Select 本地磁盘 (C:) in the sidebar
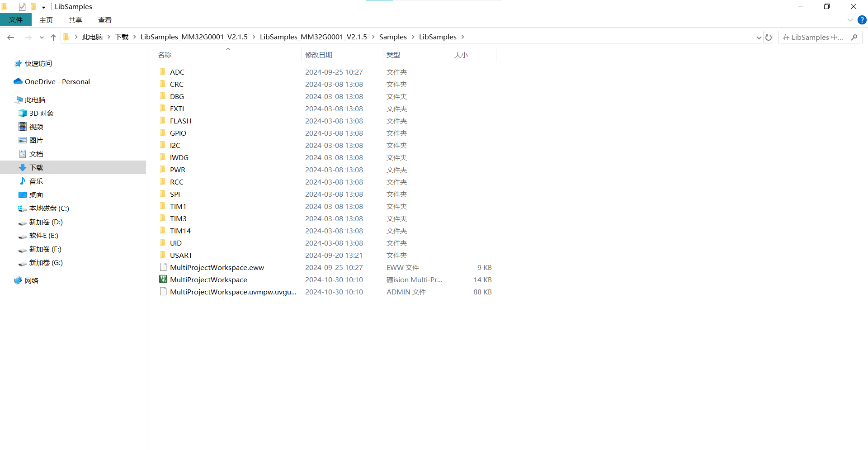The image size is (868, 450). click(x=49, y=208)
